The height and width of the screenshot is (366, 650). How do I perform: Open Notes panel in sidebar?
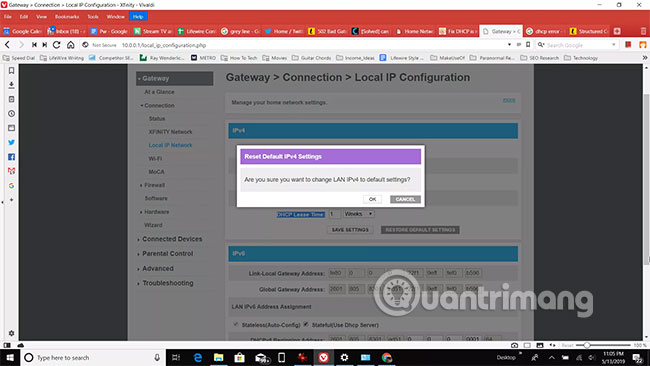click(x=11, y=99)
